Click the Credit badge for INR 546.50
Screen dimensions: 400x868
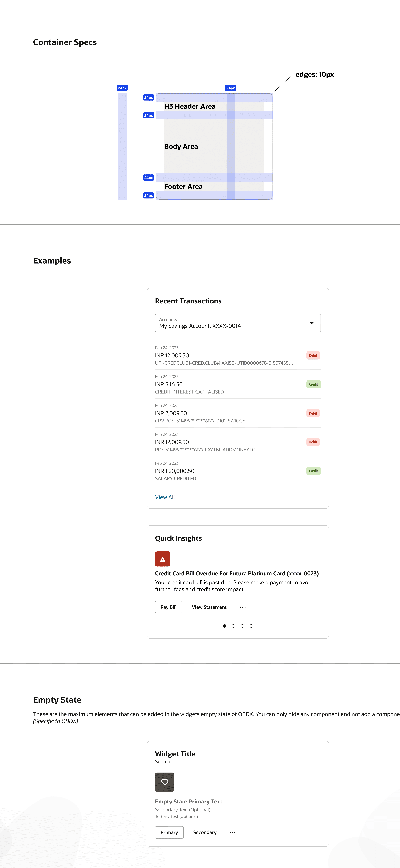(313, 384)
